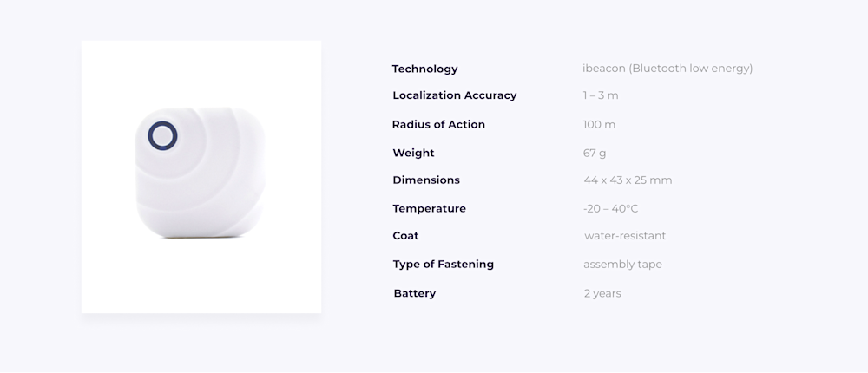Click the -20 – 40°C temperature value

coord(610,209)
